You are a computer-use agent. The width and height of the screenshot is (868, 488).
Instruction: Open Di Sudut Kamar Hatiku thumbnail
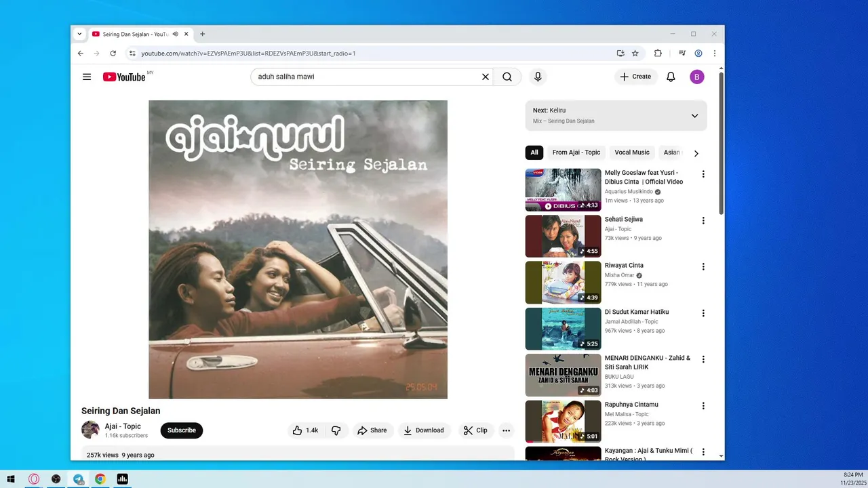click(563, 329)
